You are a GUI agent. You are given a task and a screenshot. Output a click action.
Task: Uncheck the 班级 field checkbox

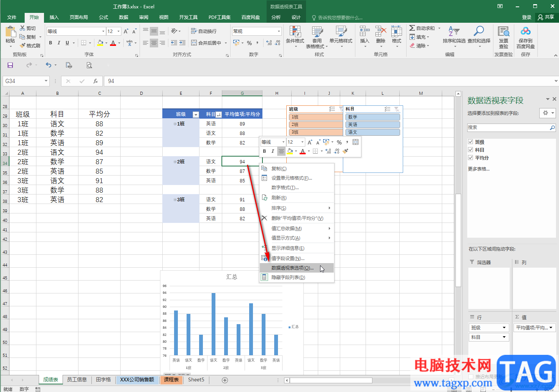pos(471,142)
